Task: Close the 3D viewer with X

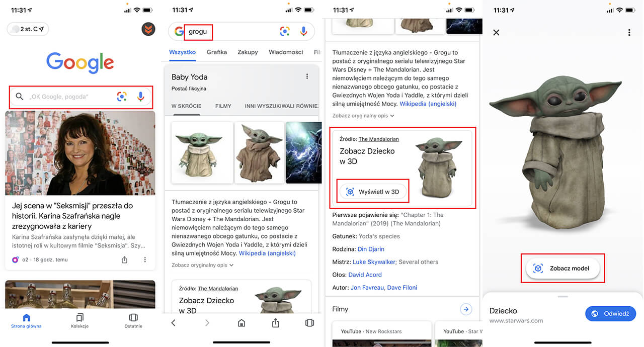Action: click(x=496, y=33)
